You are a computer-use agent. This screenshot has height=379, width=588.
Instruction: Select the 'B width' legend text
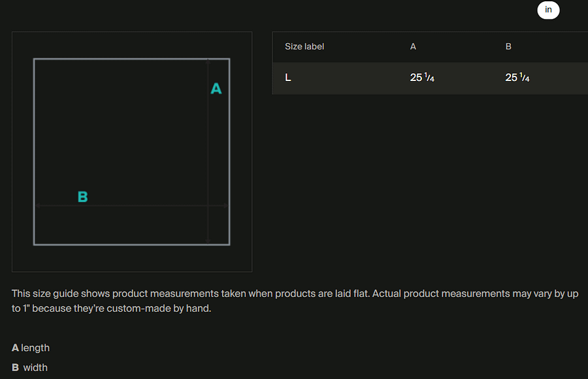click(x=29, y=367)
